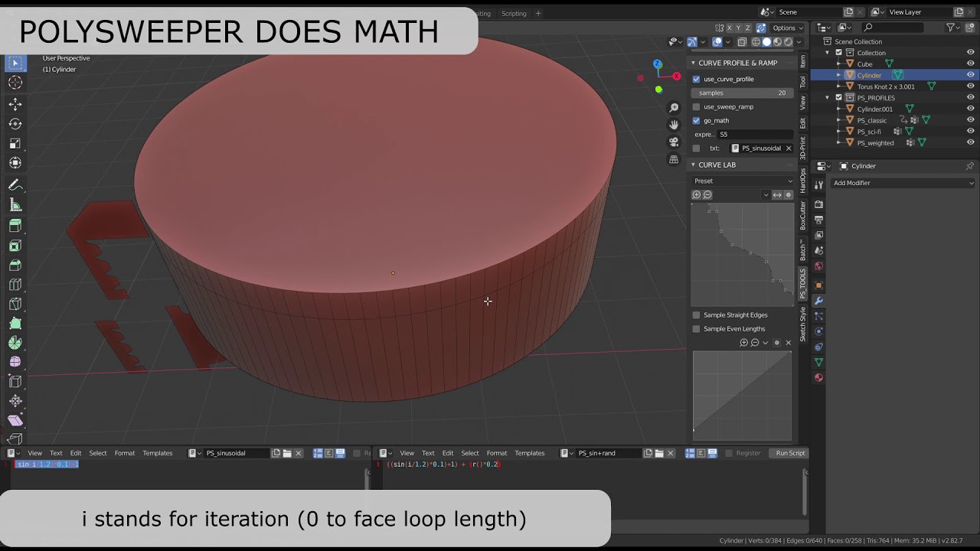Click the zoom magnifier viewport icon
This screenshot has width=980, height=551.
click(674, 108)
